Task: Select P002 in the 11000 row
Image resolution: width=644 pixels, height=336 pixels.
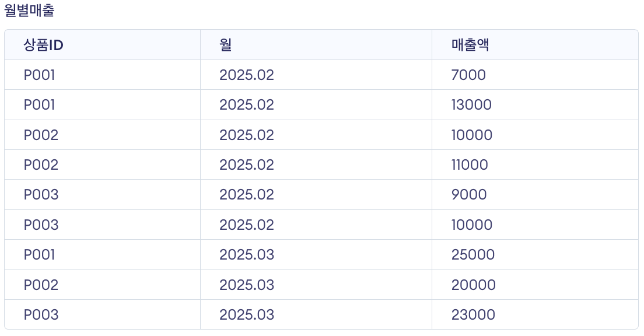Action: [x=102, y=164]
